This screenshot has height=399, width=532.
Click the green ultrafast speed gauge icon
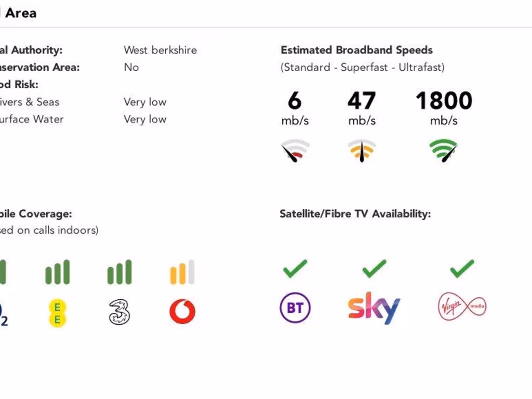(443, 151)
